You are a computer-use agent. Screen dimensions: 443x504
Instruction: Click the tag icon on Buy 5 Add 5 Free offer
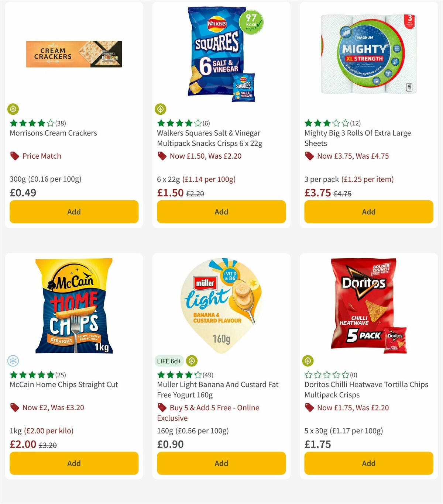point(162,408)
